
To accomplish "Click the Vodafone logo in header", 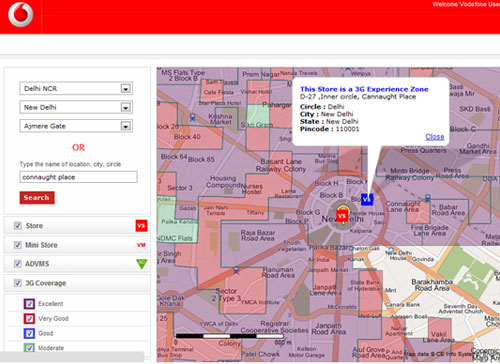I will coord(21,14).
